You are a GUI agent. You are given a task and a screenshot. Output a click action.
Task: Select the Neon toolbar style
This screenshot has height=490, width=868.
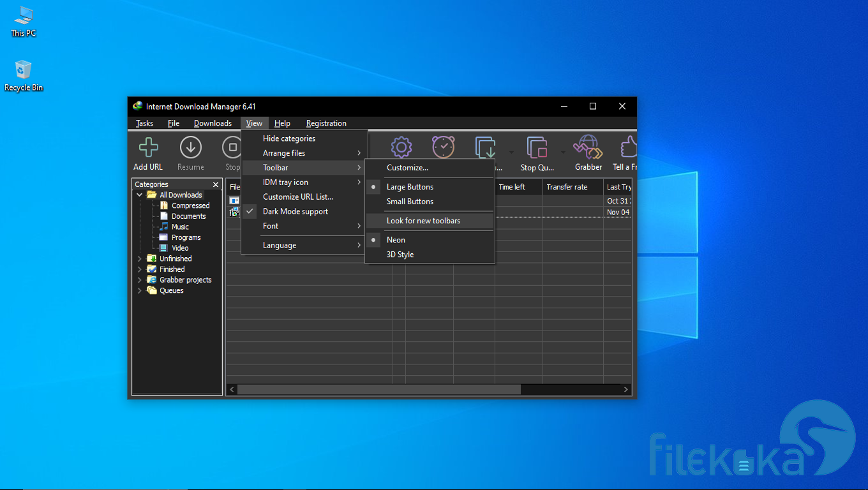point(430,240)
